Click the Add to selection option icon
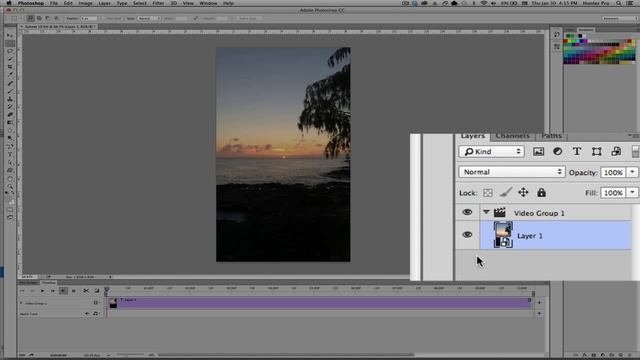Screen dimensions: 640x360 [x=39, y=18]
